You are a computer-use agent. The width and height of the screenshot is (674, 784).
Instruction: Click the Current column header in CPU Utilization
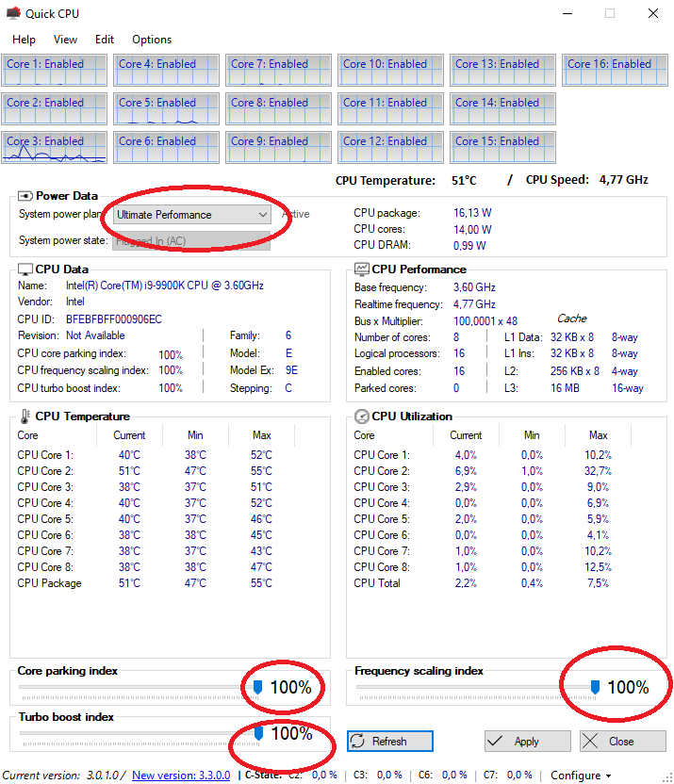coord(466,435)
